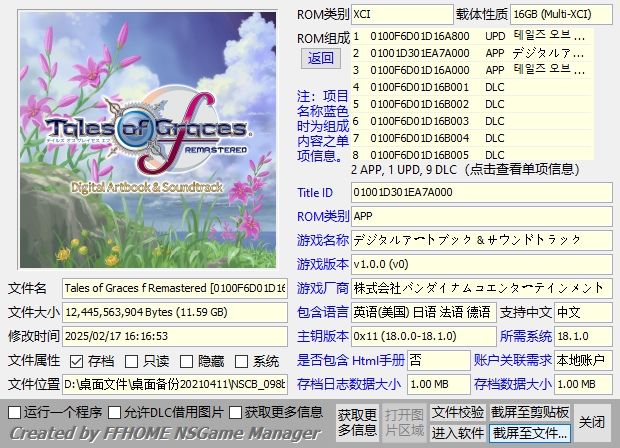Select ROM row 2 APP 01001D301EA7A000

pyautogui.click(x=472, y=53)
